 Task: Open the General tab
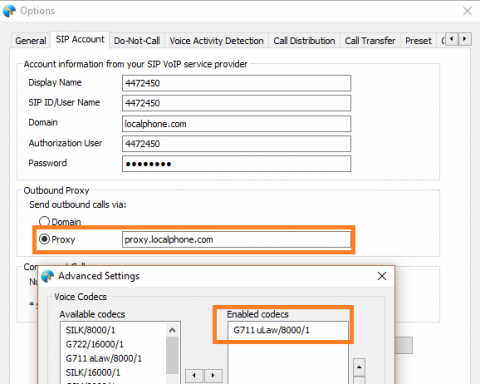pyautogui.click(x=31, y=41)
